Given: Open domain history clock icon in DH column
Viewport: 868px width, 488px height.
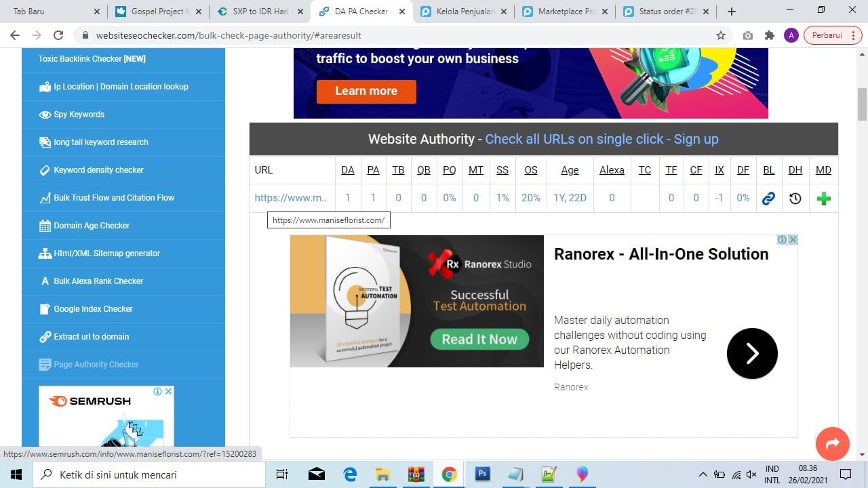Looking at the screenshot, I should pyautogui.click(x=795, y=199).
